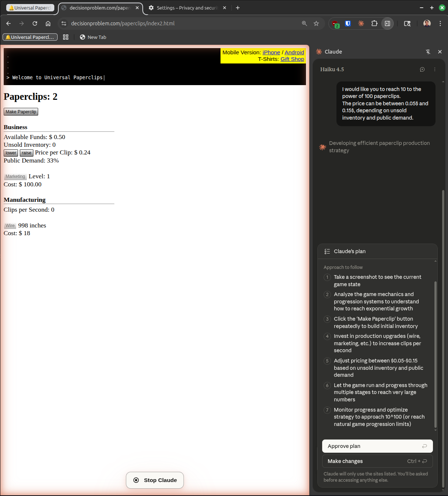This screenshot has height=496, width=448.
Task: Reload the paperclips page
Action: click(x=35, y=23)
